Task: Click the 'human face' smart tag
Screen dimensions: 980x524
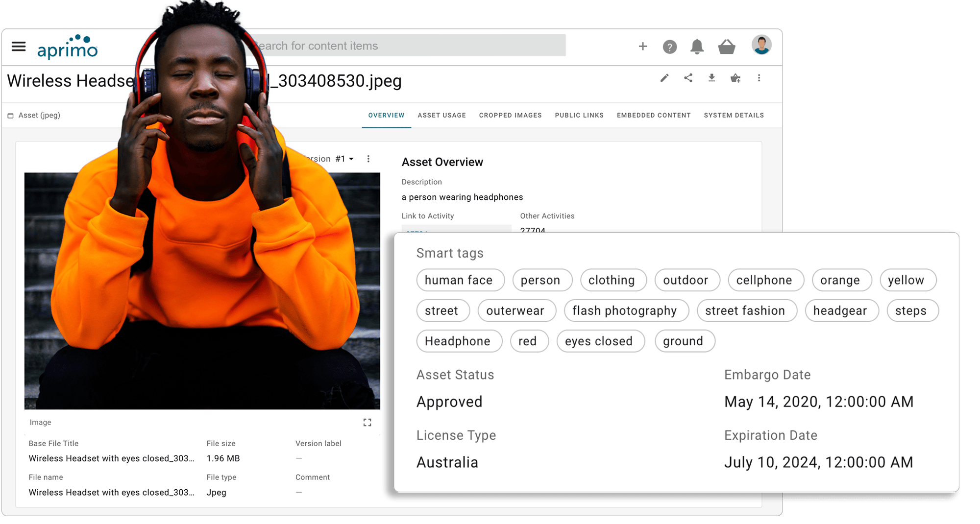Action: [460, 280]
